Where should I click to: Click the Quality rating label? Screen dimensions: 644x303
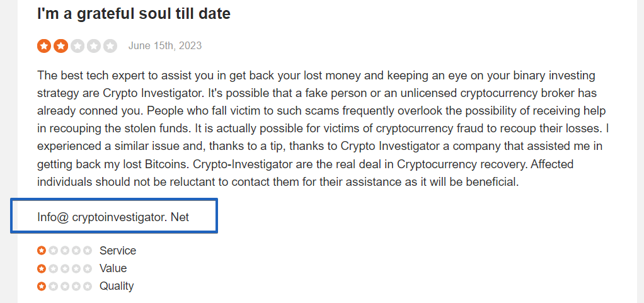pos(117,286)
